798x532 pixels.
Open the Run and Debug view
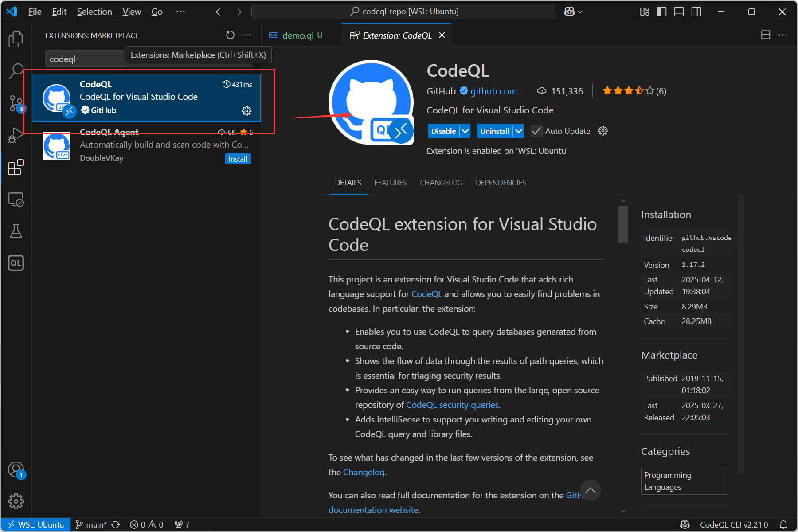click(x=16, y=135)
